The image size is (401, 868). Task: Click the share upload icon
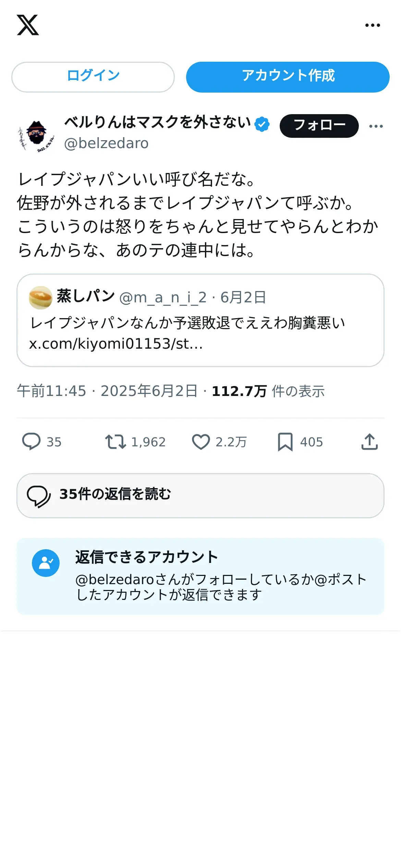369,442
